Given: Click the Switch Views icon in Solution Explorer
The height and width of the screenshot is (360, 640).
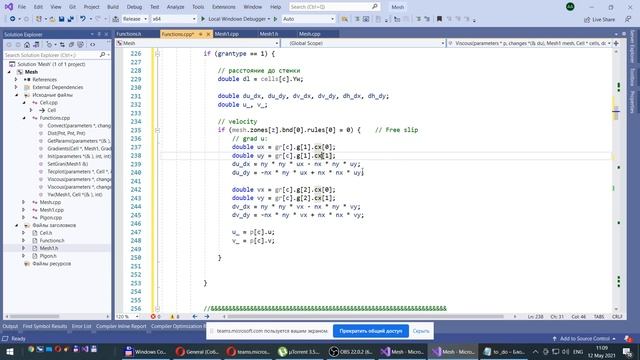Looking at the screenshot, I should pos(36,44).
